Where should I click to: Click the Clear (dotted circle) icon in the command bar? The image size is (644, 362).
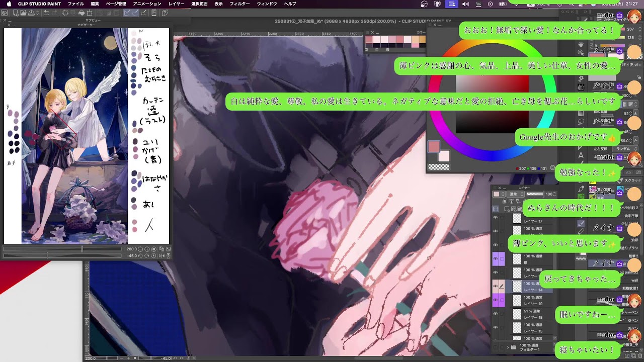(x=65, y=13)
